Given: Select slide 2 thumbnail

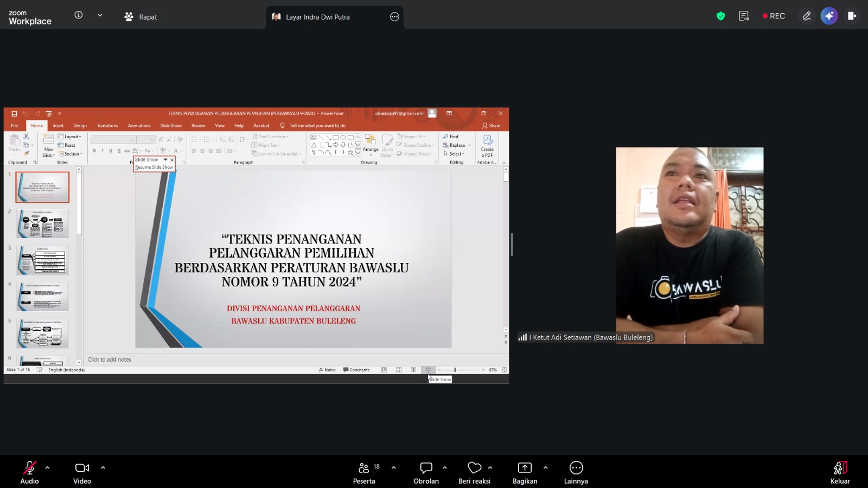Looking at the screenshot, I should point(42,223).
